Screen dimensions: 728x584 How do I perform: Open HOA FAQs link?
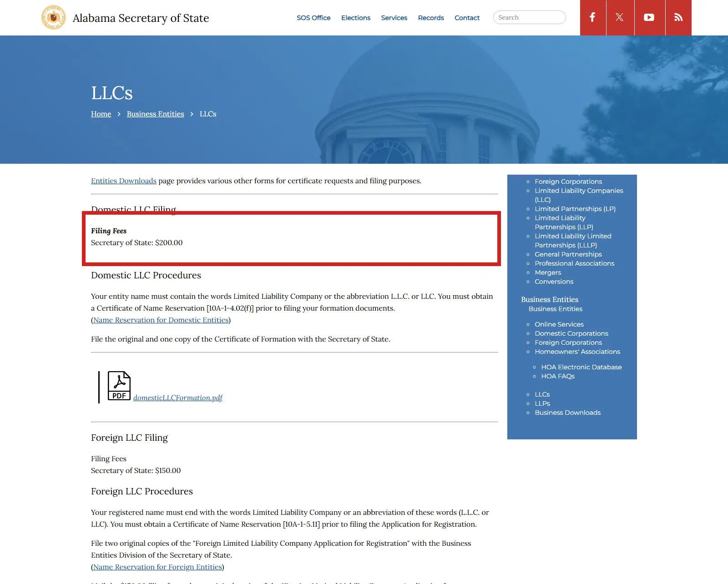pyautogui.click(x=558, y=376)
